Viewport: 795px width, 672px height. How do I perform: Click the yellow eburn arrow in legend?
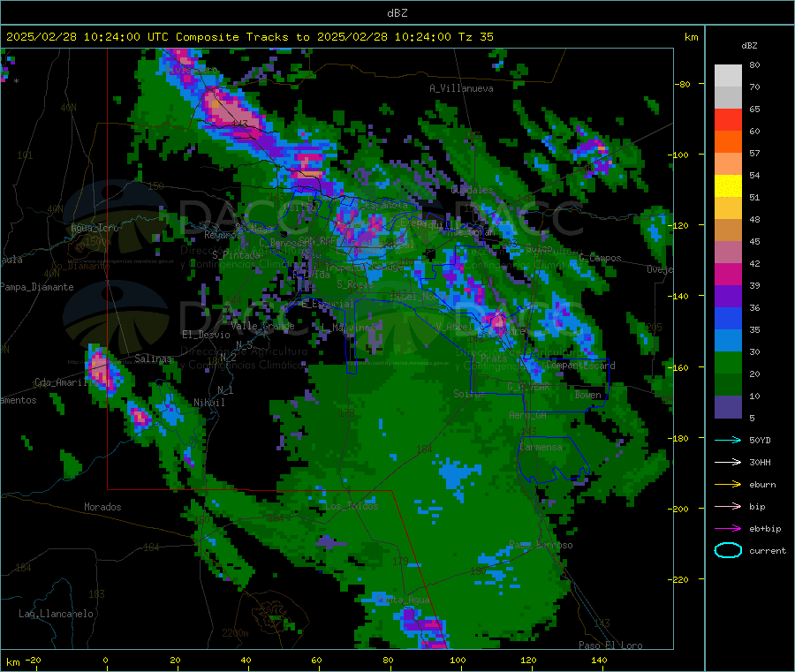coord(728,485)
